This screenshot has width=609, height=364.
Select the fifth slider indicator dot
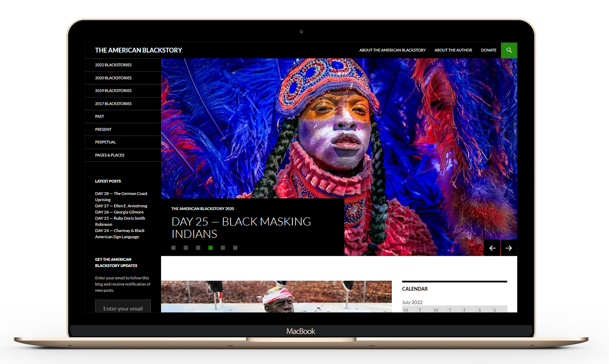(223, 248)
